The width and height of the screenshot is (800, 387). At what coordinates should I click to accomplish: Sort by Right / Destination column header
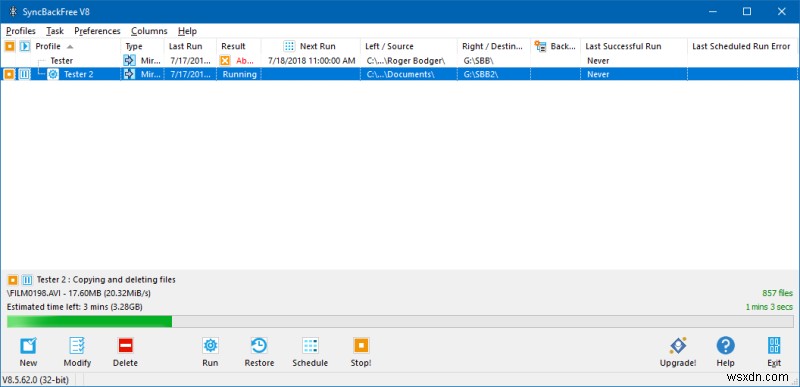click(x=492, y=46)
